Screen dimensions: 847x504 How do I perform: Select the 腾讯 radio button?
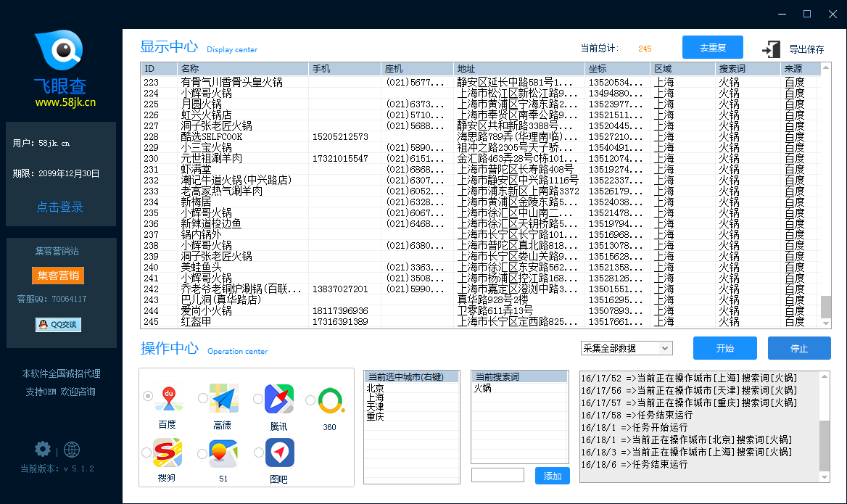tap(258, 399)
